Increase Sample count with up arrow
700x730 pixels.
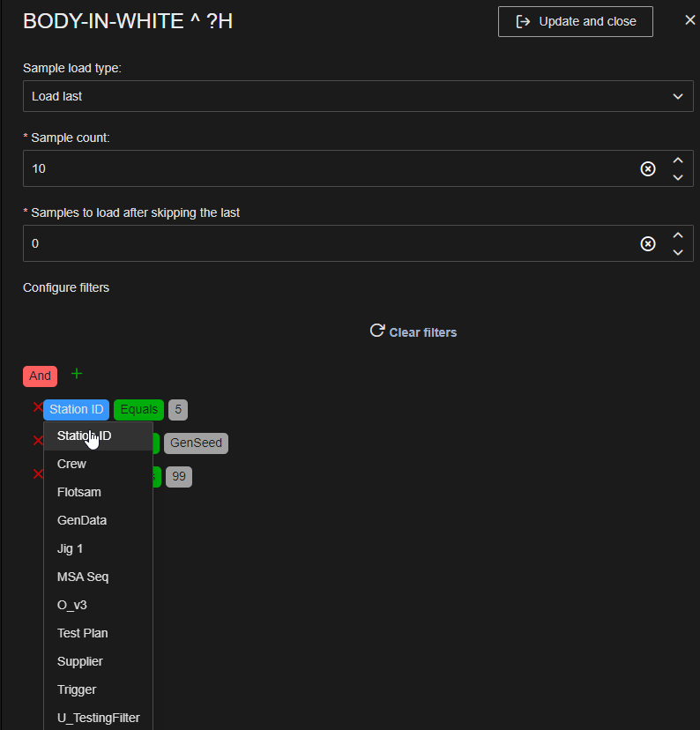pos(677,160)
